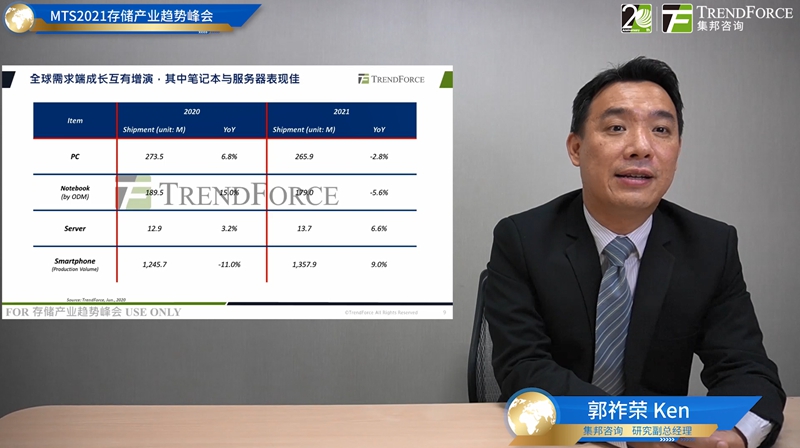Click the green TrendForce F logo at top right
Image resolution: width=800 pixels, height=448 pixels.
[x=677, y=18]
